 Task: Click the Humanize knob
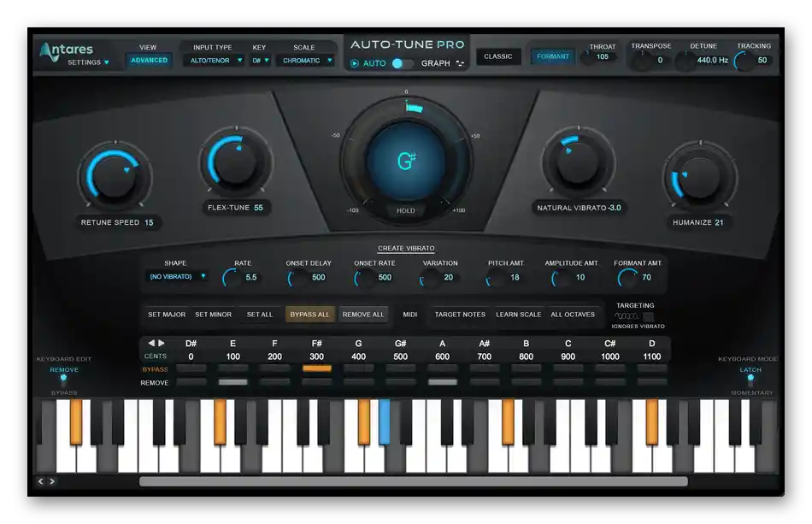point(699,176)
